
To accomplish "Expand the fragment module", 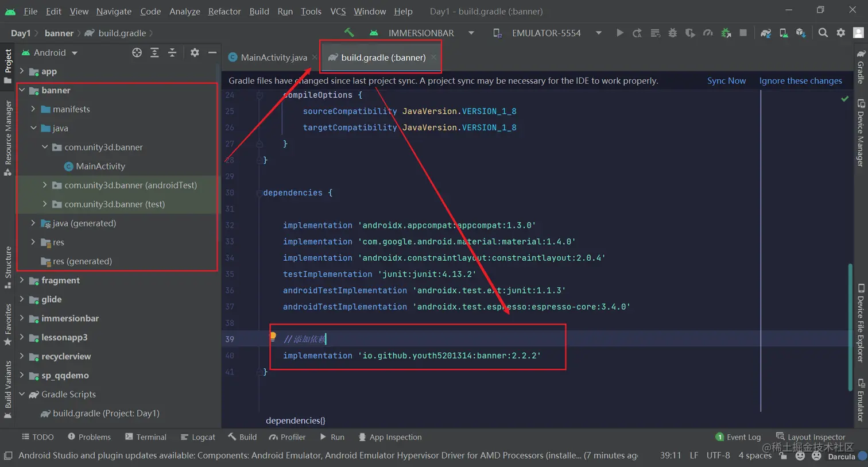I will (22, 280).
